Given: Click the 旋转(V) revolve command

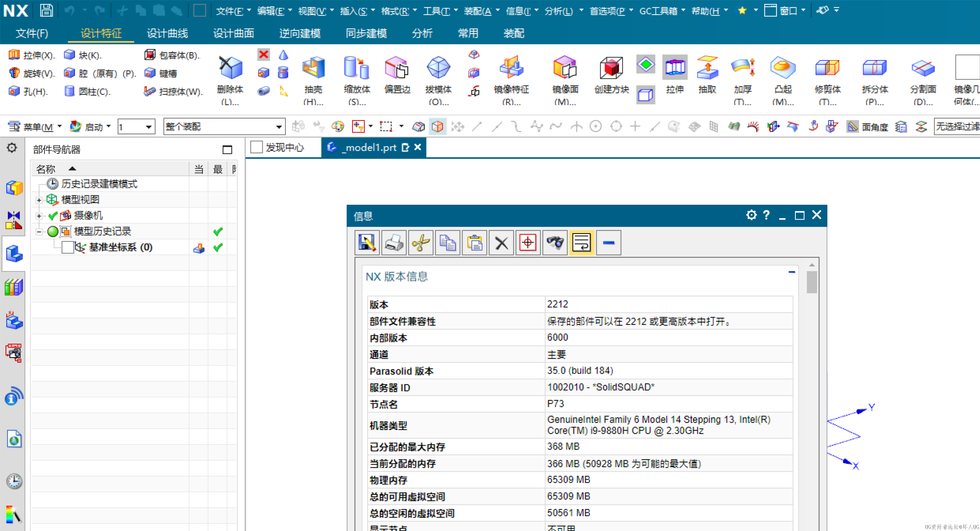Looking at the screenshot, I should (x=32, y=73).
